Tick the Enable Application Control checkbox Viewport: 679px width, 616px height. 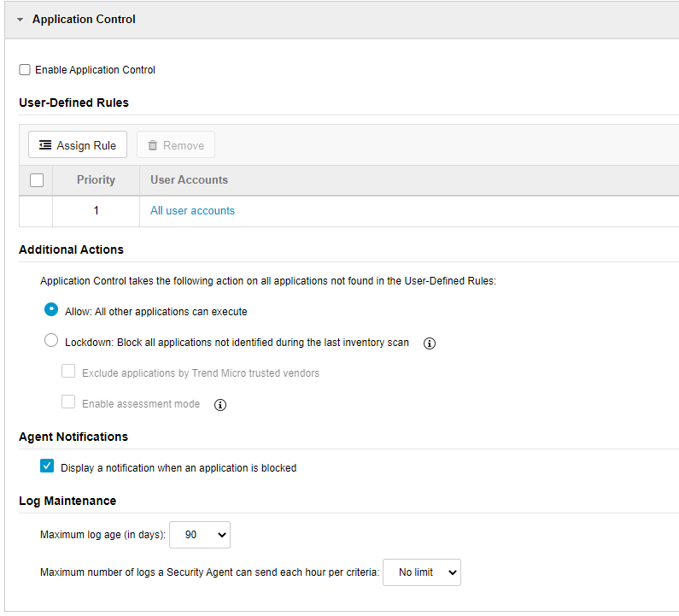coord(25,70)
